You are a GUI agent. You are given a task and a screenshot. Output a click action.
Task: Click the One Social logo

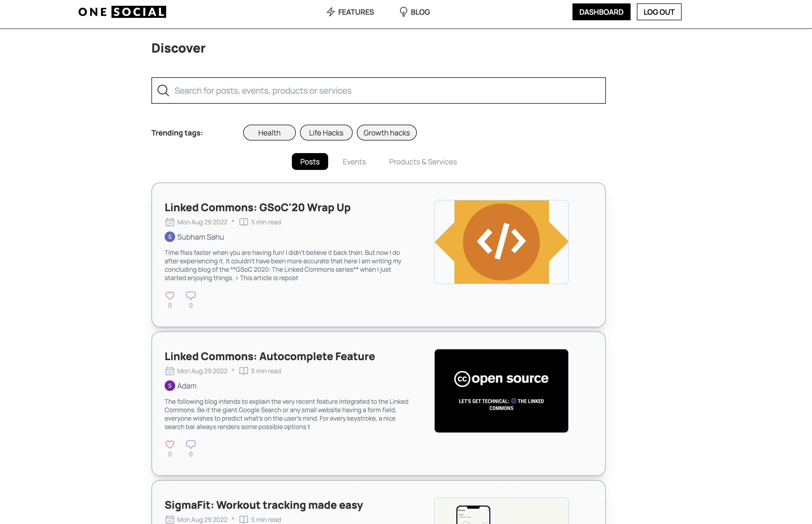click(x=123, y=12)
